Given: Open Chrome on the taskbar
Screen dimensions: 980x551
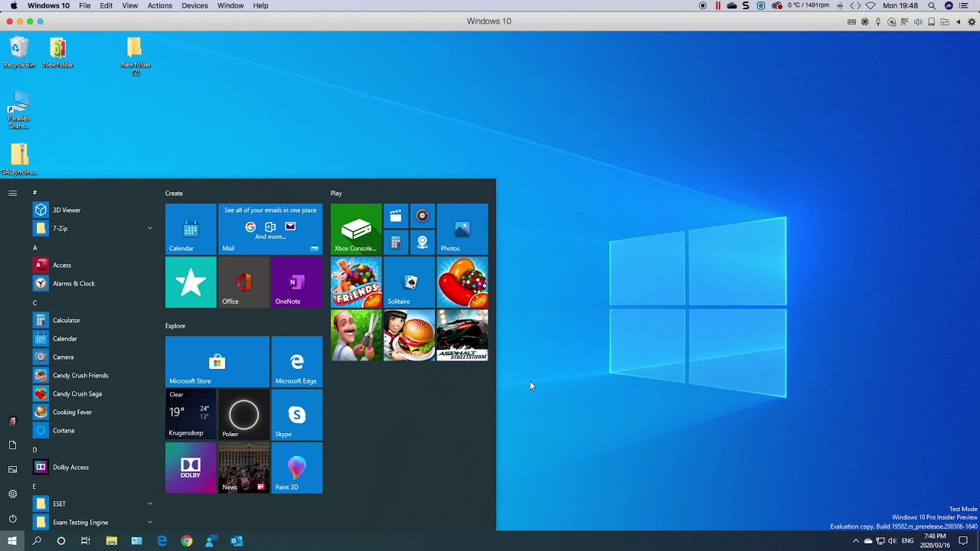Looking at the screenshot, I should coord(187,541).
